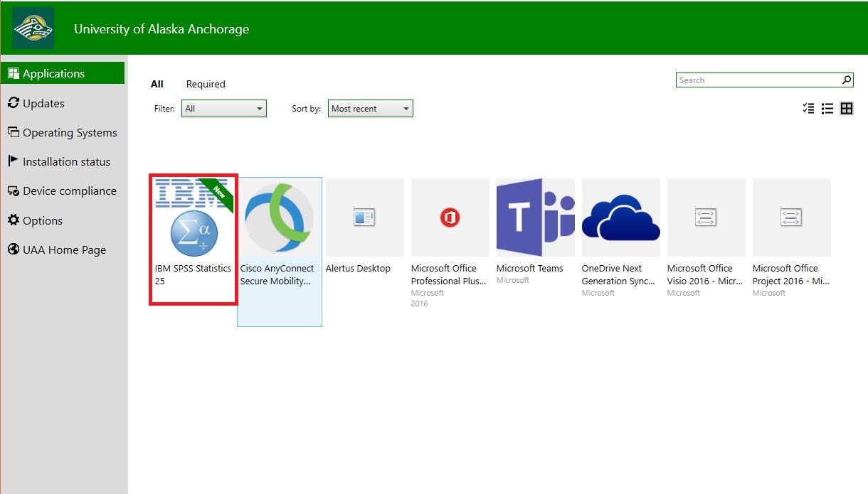Click the search magnifier button
868x494 pixels.
point(847,80)
